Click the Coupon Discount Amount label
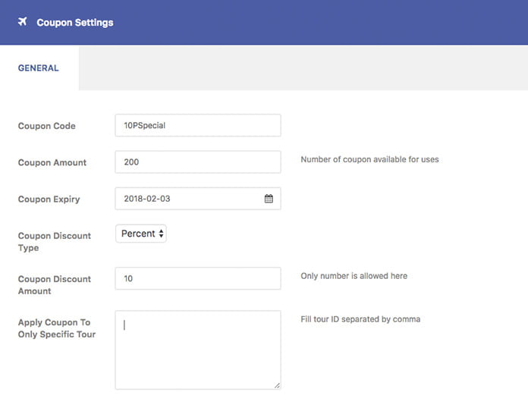The image size is (528, 420). (54, 284)
